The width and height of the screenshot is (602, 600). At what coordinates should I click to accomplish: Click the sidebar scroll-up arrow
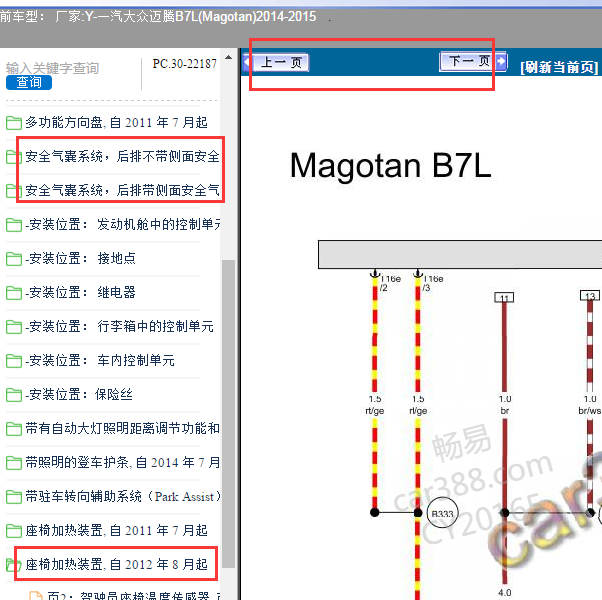point(228,58)
